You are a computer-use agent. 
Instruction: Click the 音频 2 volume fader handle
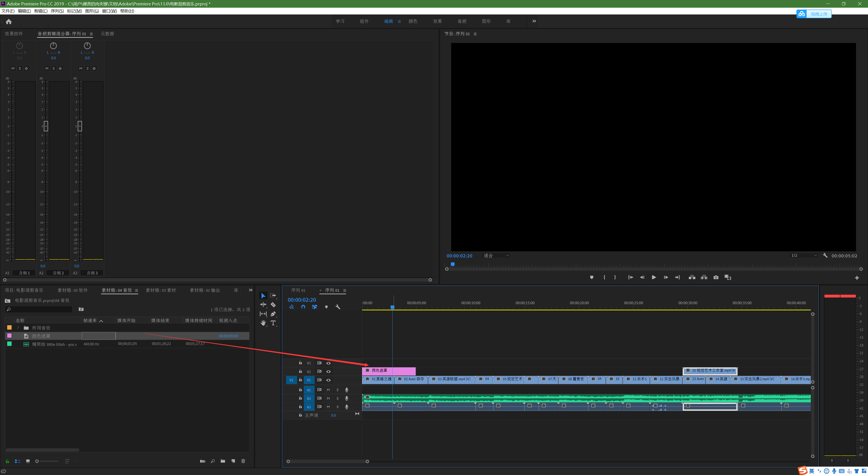[46, 126]
